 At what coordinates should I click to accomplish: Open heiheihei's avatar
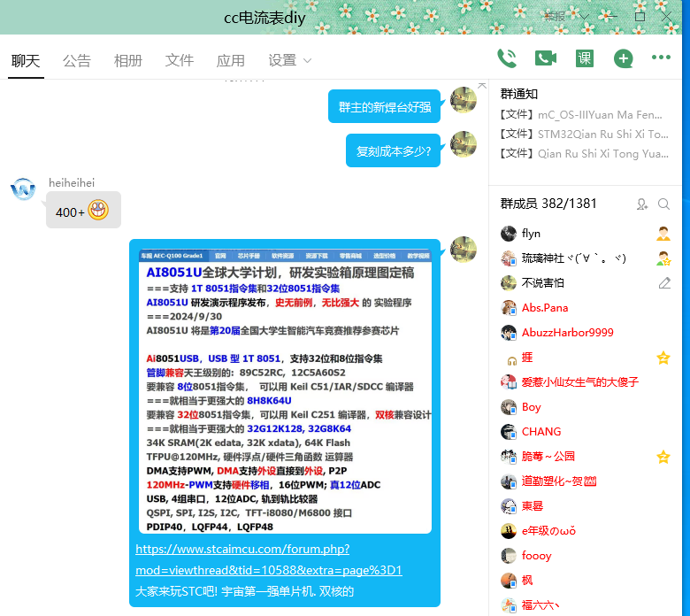tap(23, 189)
